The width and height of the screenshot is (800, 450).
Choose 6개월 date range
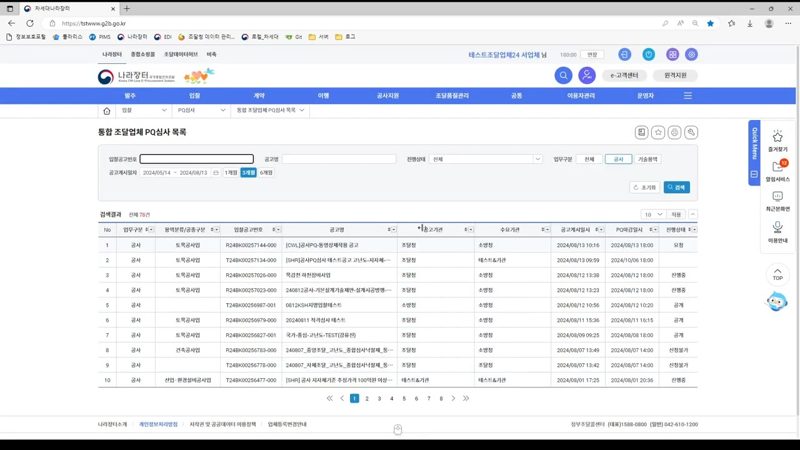[266, 173]
